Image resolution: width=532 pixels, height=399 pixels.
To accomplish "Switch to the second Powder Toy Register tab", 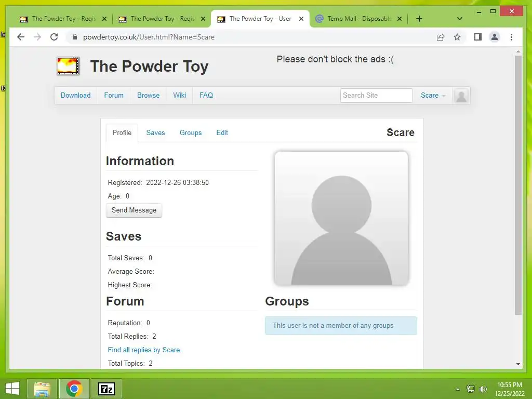I will tap(162, 19).
